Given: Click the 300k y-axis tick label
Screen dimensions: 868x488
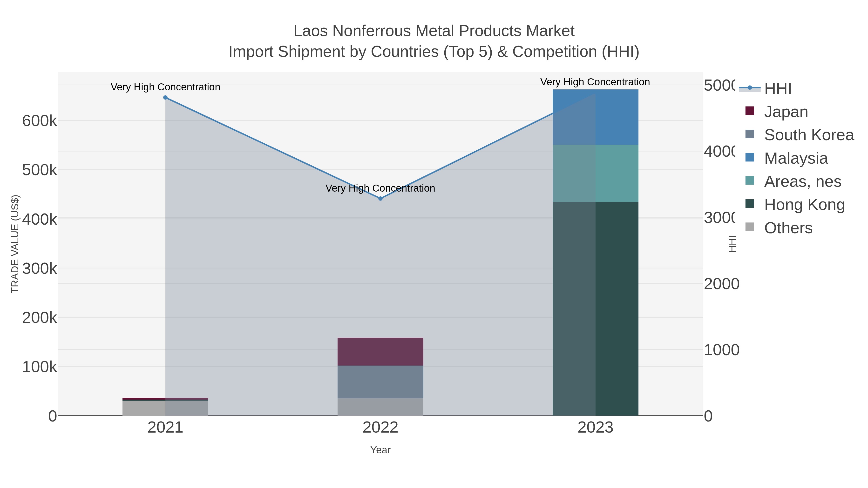Looking at the screenshot, I should click(40, 268).
